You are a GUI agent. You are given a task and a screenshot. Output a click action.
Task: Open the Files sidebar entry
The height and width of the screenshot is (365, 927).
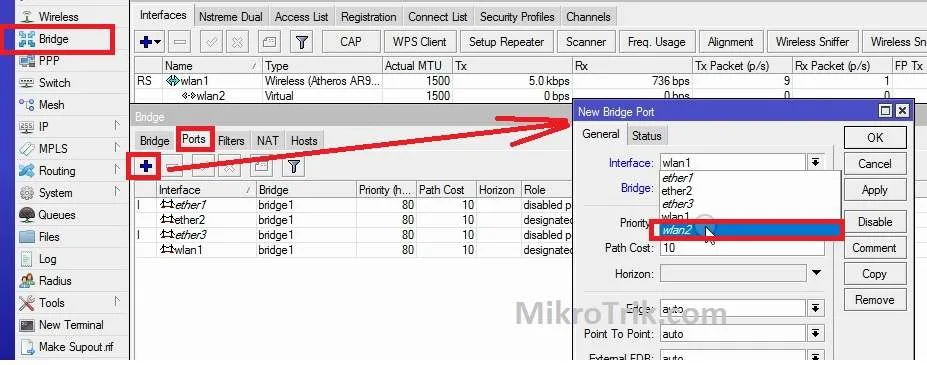(x=49, y=237)
